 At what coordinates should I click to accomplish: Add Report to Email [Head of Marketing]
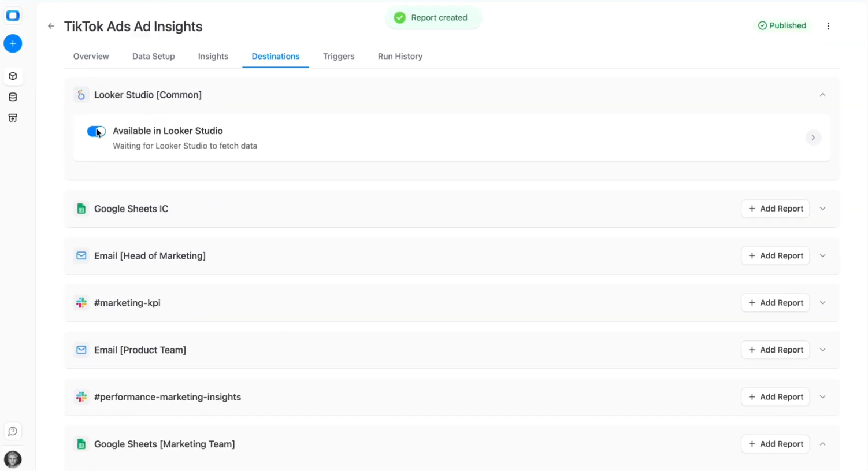pyautogui.click(x=775, y=255)
